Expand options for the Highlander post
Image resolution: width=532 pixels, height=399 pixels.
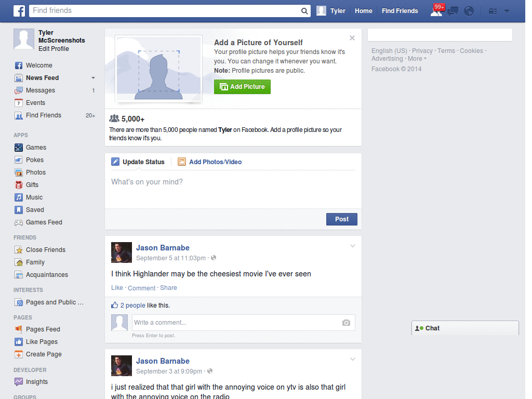[353, 246]
